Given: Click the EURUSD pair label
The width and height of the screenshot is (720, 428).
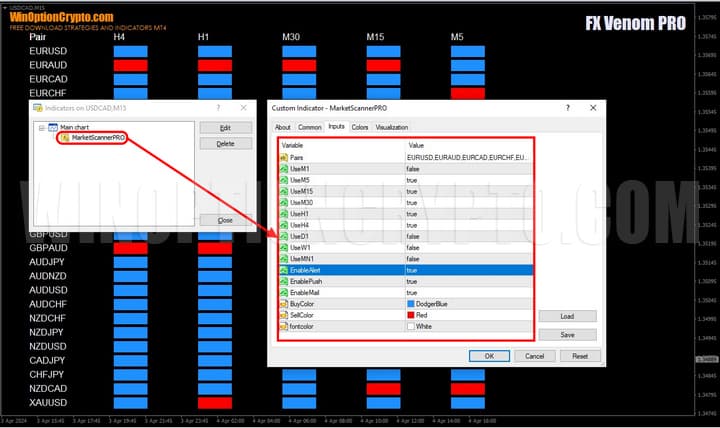Looking at the screenshot, I should point(48,51).
